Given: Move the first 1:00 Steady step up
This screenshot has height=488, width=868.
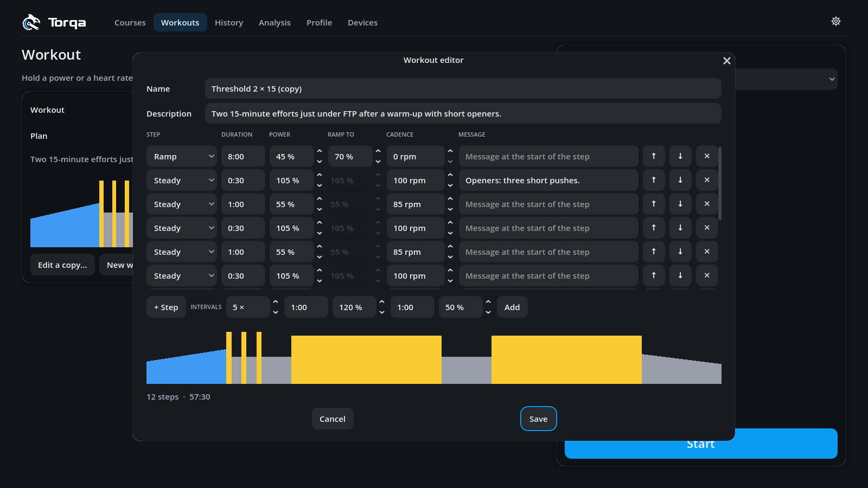Looking at the screenshot, I should click(654, 204).
